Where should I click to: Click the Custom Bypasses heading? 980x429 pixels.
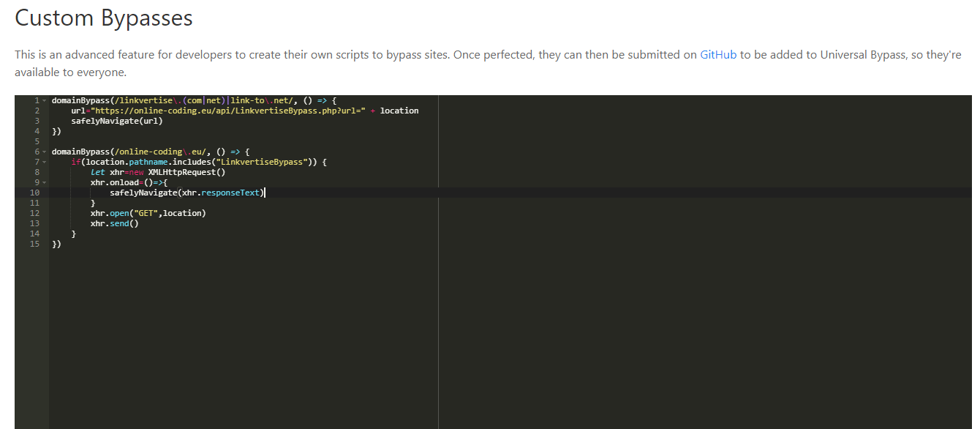click(104, 18)
